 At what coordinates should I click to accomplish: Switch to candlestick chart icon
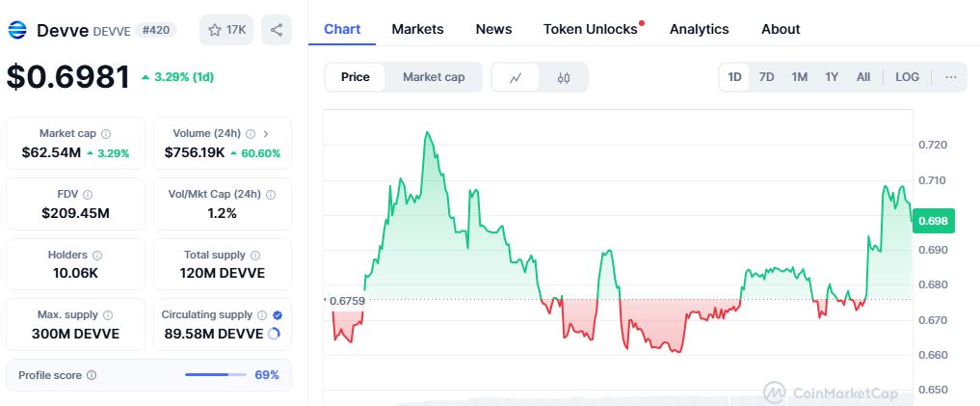(563, 77)
